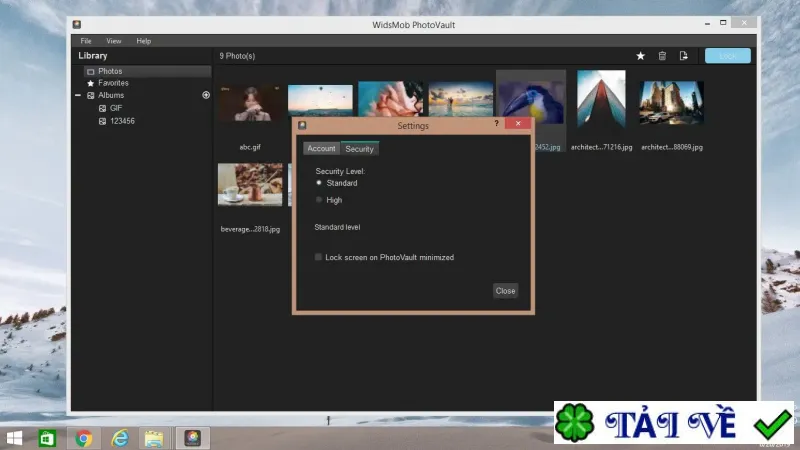Open Chrome from the taskbar
This screenshot has width=800, height=450.
tap(84, 438)
